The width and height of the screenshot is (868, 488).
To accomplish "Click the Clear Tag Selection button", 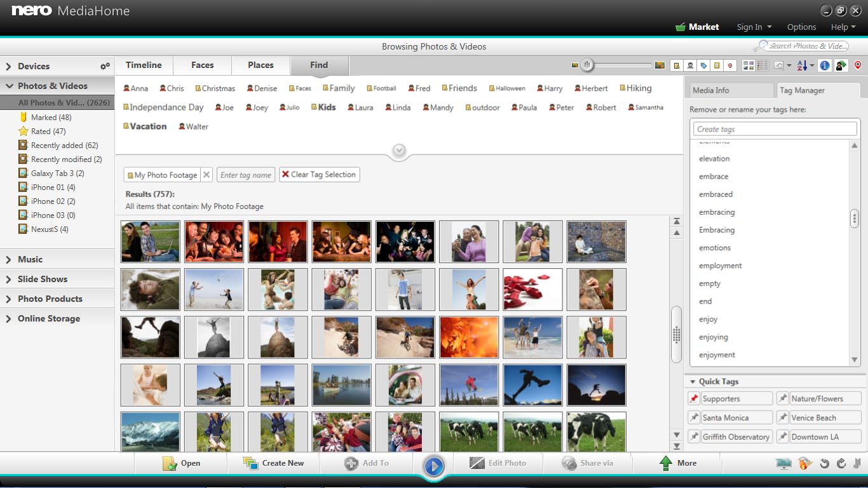I will [319, 174].
